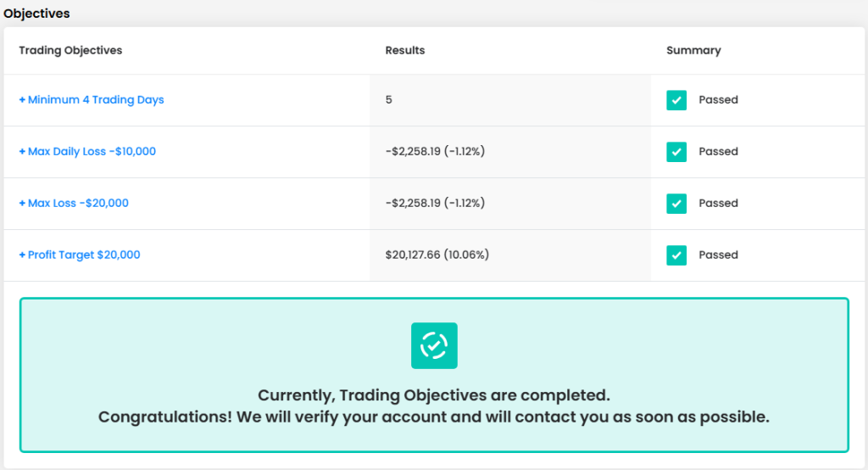Click the completed objectives checkmark badge icon
868x470 pixels.
pos(434,345)
